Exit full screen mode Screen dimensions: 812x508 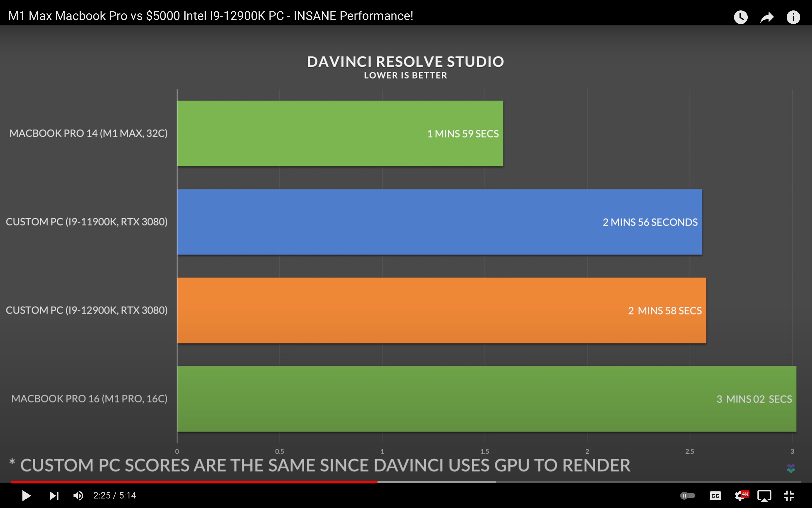point(789,496)
